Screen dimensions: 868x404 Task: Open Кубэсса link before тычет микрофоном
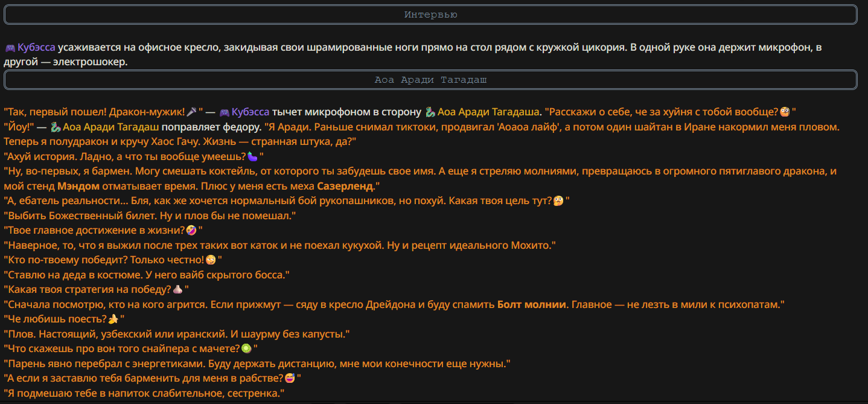point(251,112)
